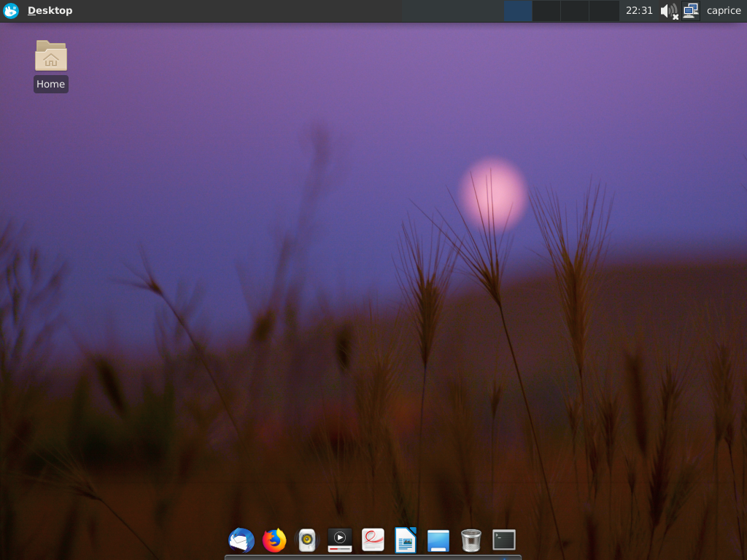Switch to the second workspace

546,10
